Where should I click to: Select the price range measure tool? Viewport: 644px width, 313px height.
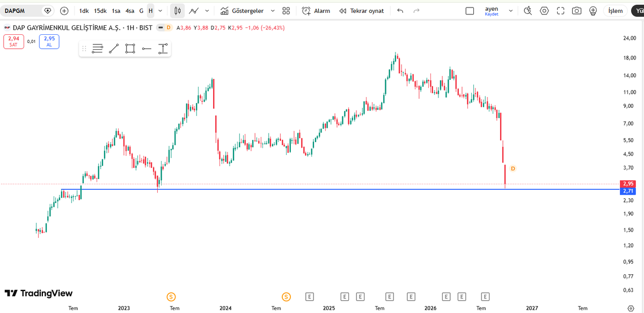tap(163, 49)
